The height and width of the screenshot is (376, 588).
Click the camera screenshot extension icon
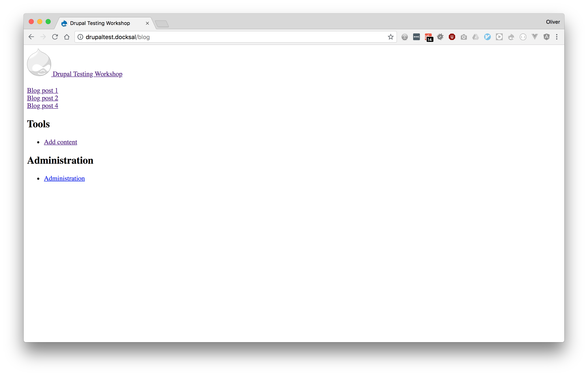tap(464, 37)
